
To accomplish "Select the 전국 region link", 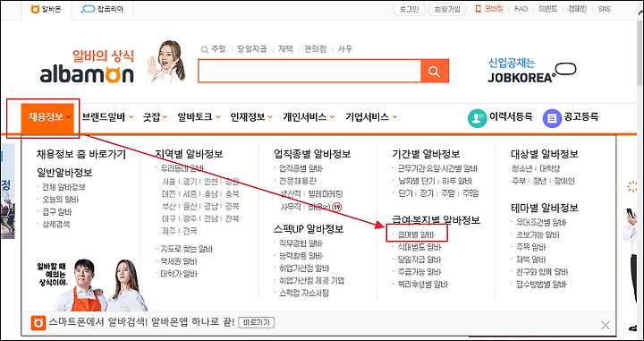I will 190,231.
